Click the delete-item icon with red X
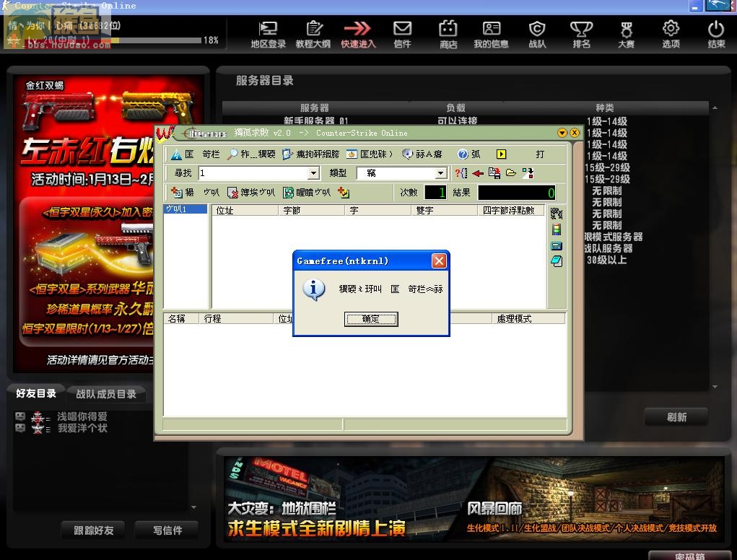Screen dimensions: 737x560 click(x=232, y=193)
